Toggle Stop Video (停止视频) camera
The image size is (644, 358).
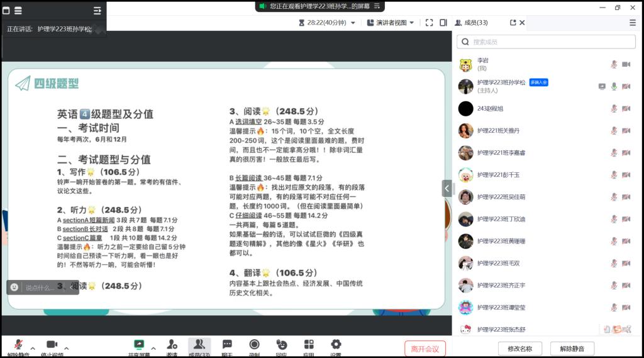[52, 345]
